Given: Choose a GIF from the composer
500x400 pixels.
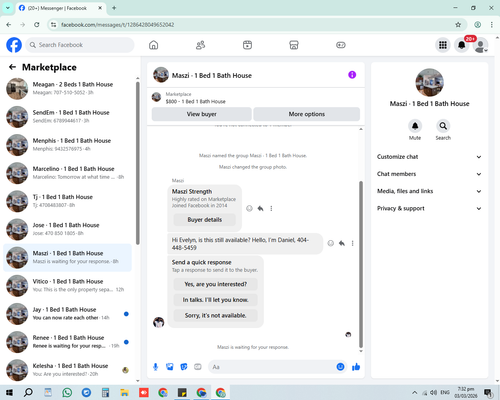Looking at the screenshot, I should 198,367.
